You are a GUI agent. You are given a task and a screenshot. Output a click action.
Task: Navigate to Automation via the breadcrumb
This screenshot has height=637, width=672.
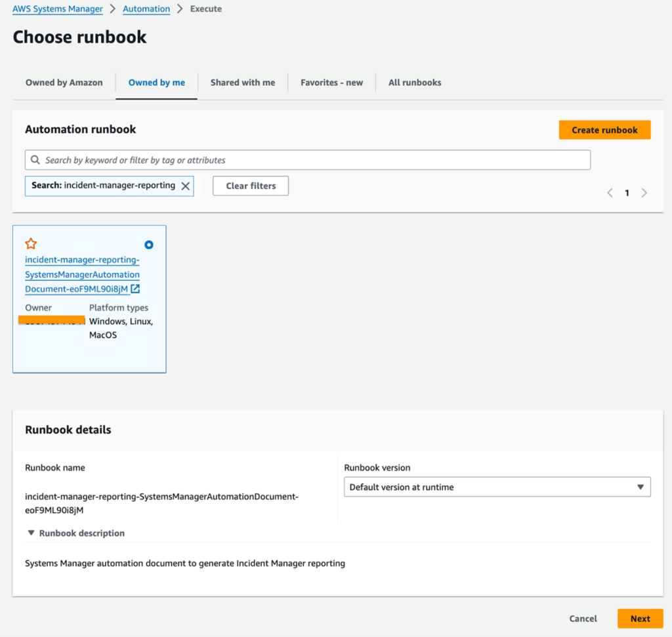point(146,9)
